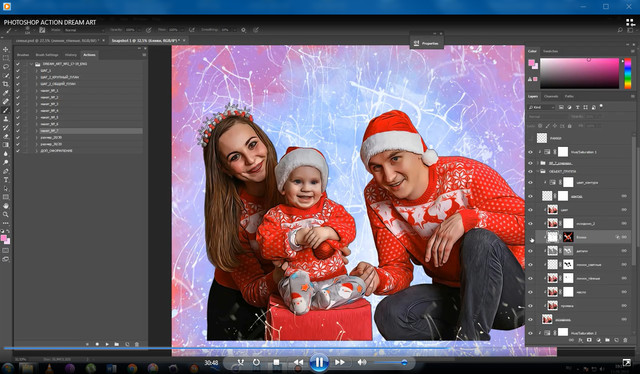The image size is (640, 374).
Task: Select the Clone Stamp tool
Action: tap(6, 119)
